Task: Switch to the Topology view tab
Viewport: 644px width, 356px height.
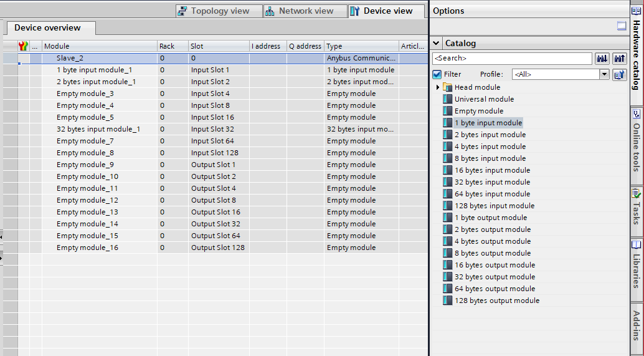Action: click(x=219, y=11)
